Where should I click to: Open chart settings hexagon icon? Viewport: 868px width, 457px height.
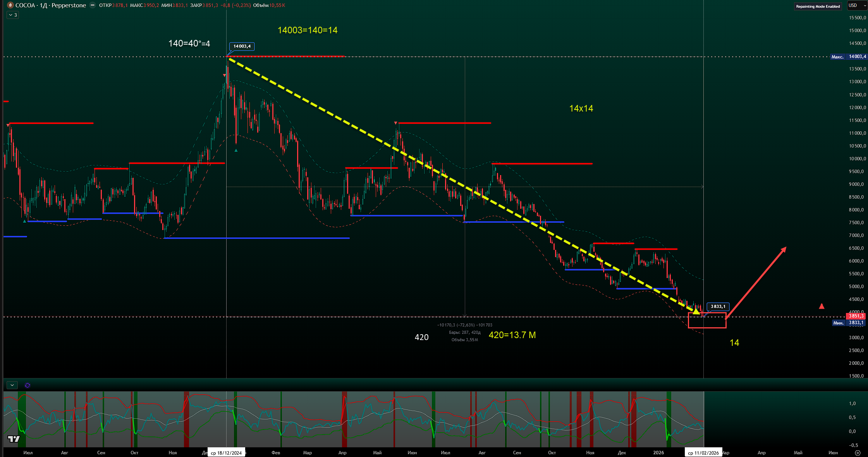(x=858, y=453)
